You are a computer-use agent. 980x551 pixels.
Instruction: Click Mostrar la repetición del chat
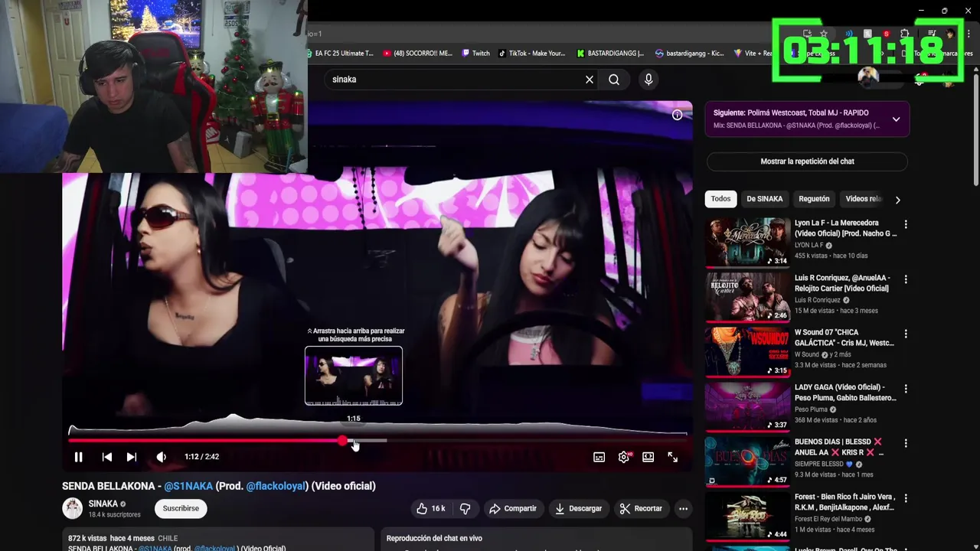[807, 161]
